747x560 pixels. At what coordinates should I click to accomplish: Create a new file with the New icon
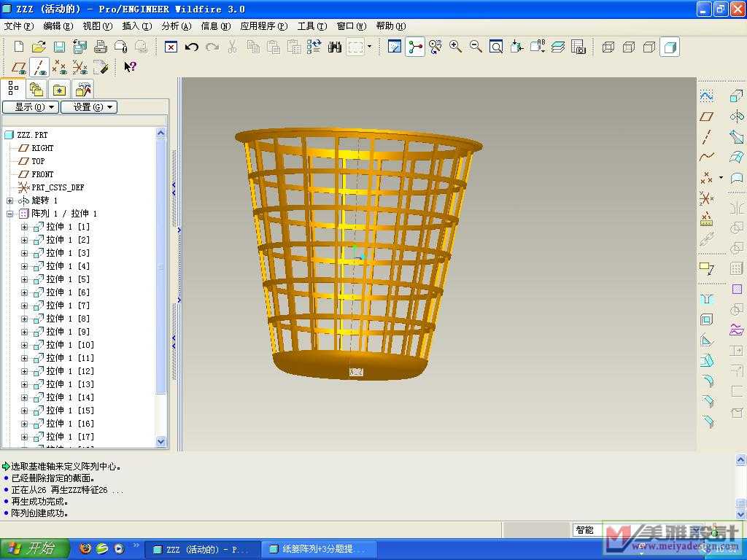19,47
